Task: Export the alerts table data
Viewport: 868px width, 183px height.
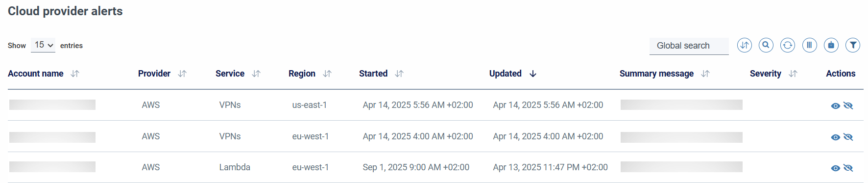Action: click(x=831, y=45)
